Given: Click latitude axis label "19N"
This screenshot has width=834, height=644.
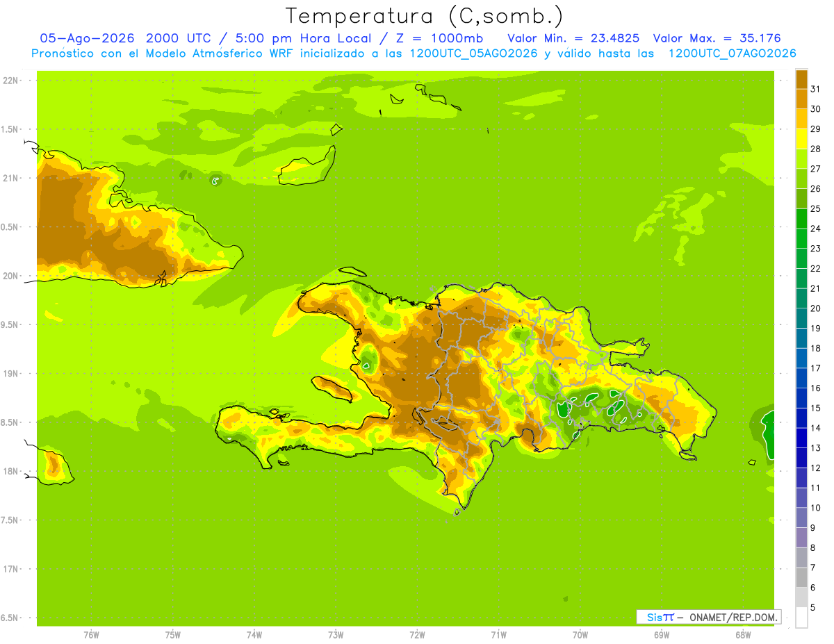Looking at the screenshot, I should pos(10,374).
